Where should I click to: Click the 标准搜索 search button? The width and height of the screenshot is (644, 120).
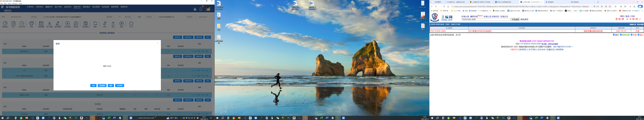[x=515, y=19]
